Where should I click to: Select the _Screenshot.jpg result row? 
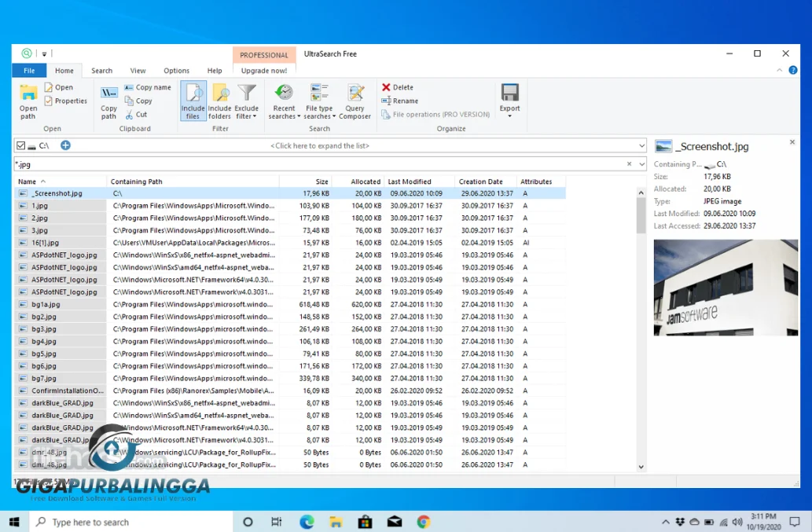click(290, 193)
